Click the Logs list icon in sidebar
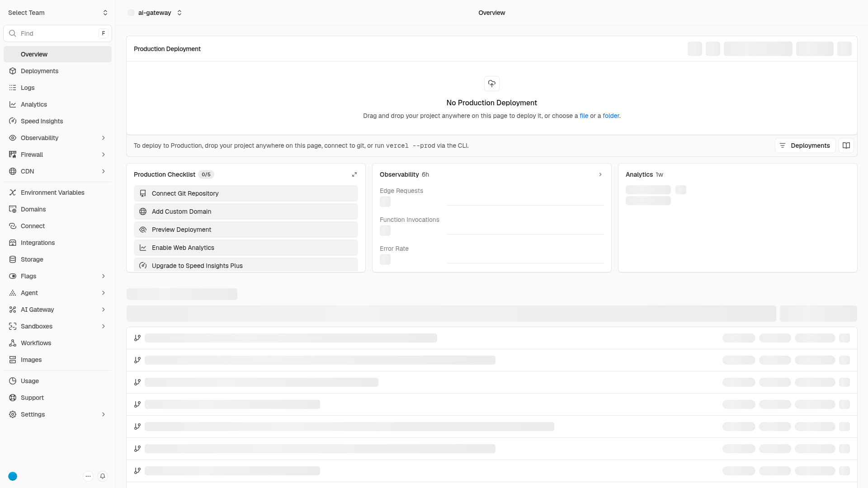 pyautogui.click(x=13, y=88)
